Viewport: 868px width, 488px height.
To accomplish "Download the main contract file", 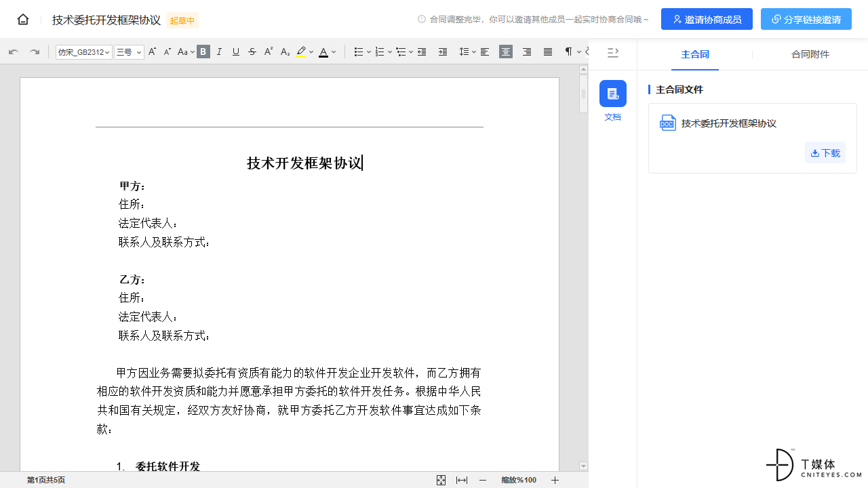I will click(x=825, y=153).
